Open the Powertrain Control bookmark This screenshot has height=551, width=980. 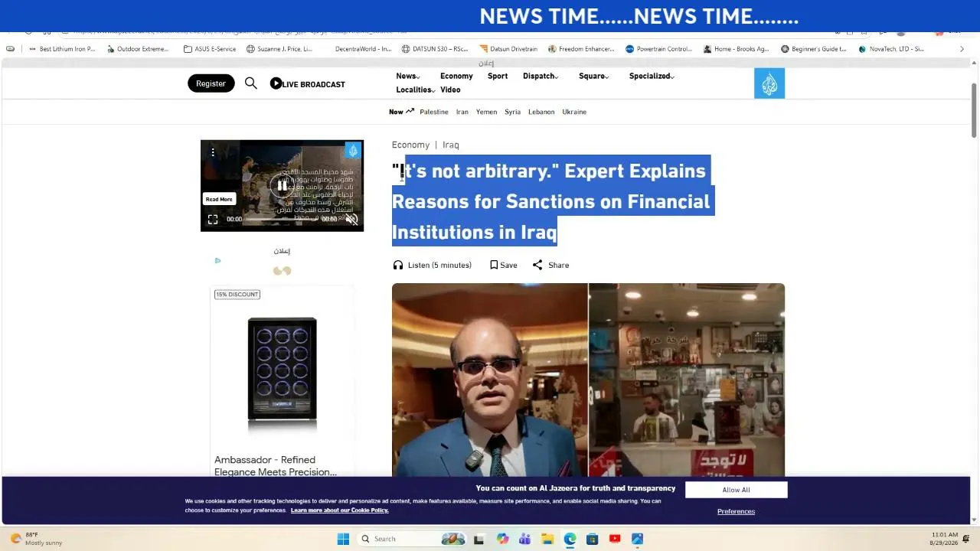658,49
